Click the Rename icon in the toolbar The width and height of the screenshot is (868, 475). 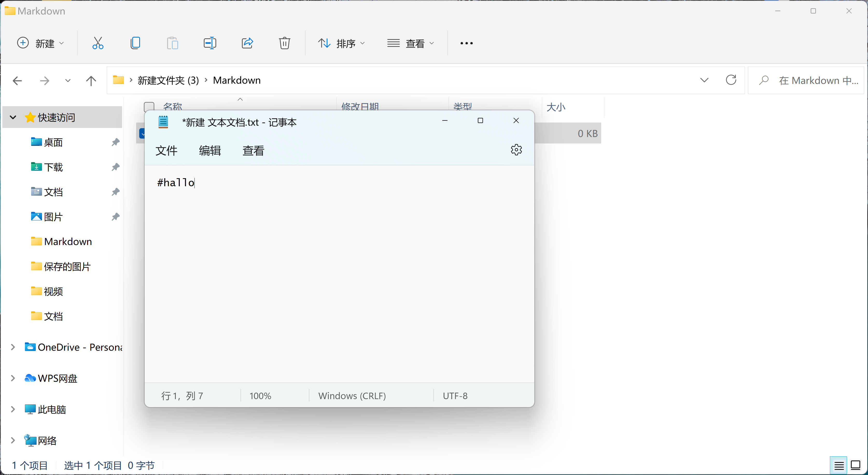click(x=209, y=43)
